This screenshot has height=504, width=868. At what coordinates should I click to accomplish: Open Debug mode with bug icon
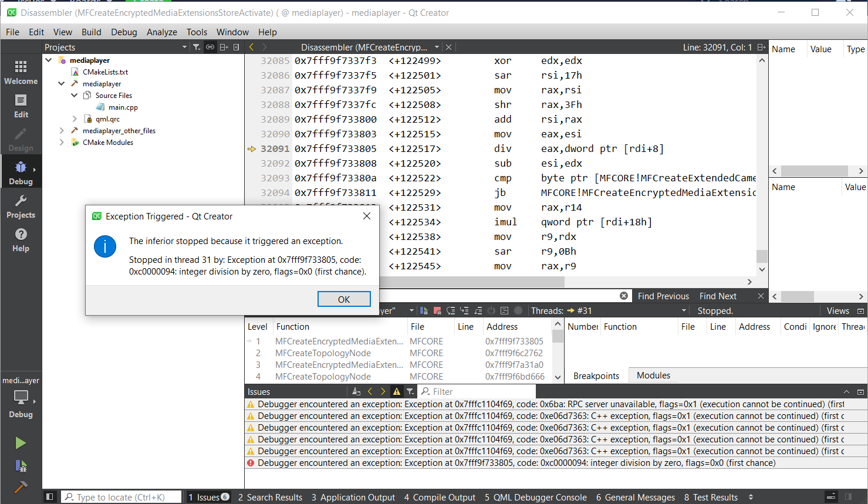click(21, 173)
